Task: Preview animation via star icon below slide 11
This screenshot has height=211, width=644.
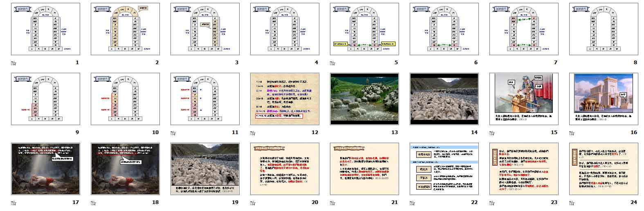Action: (173, 132)
